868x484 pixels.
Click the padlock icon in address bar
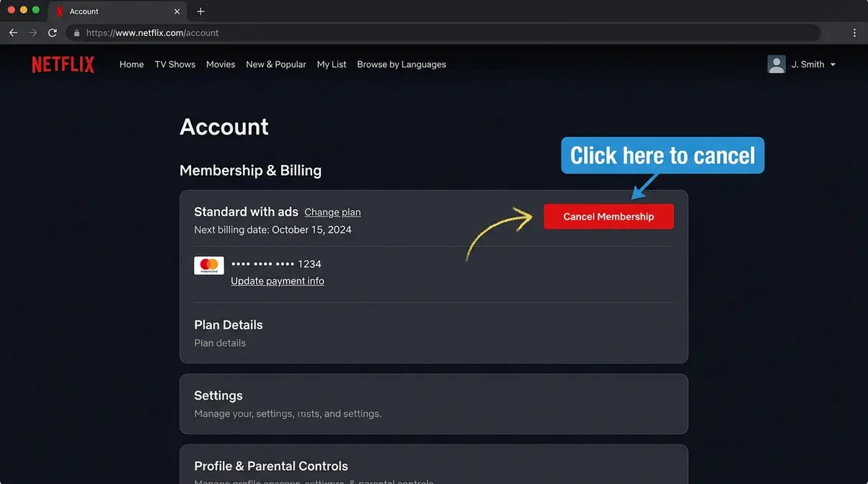[x=77, y=33]
